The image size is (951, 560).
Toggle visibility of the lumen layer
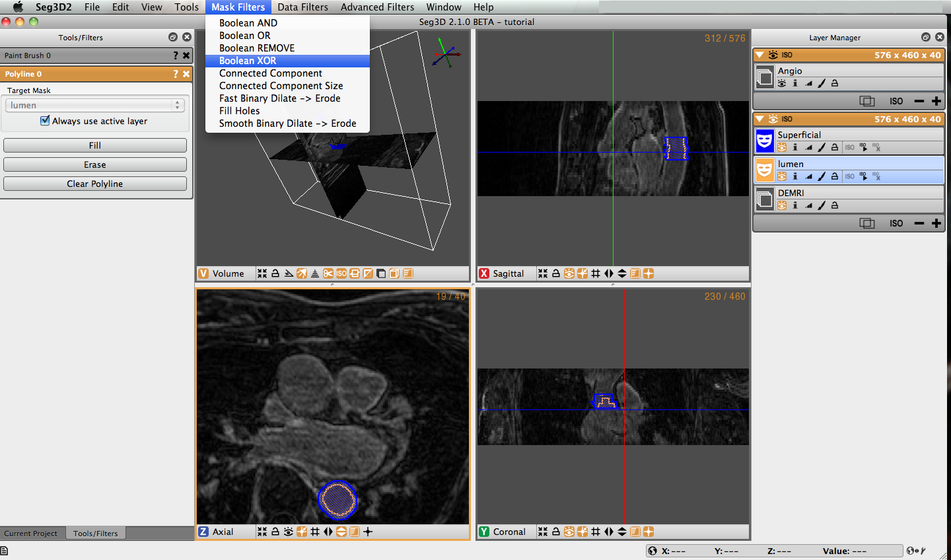coord(782,176)
